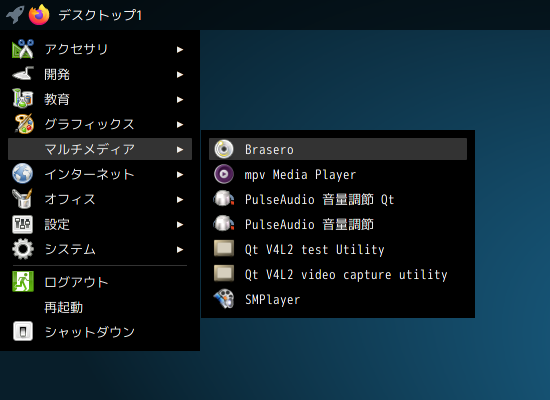This screenshot has height=400, width=550.
Task: Click the 開発 development icon
Action: (x=23, y=74)
